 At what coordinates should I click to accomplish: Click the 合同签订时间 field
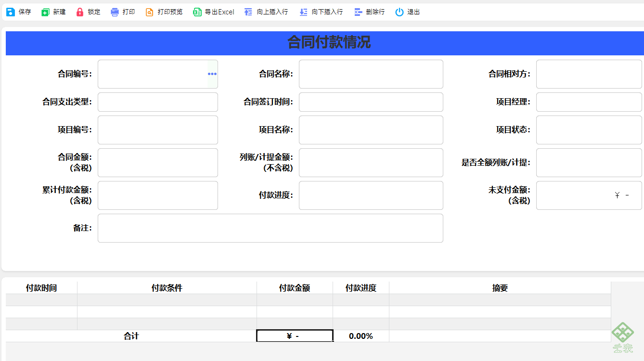(x=371, y=102)
